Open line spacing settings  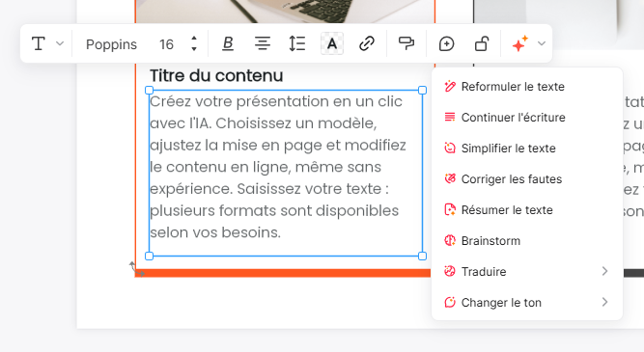coord(297,43)
